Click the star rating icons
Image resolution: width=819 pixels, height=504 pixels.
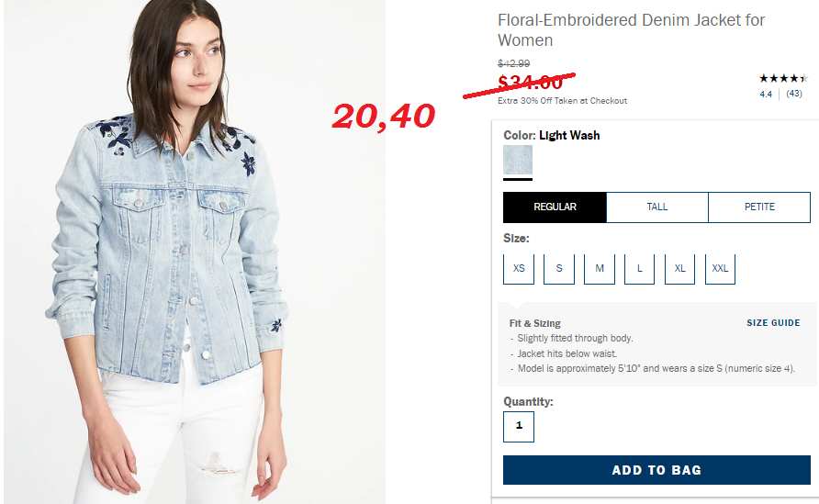[783, 79]
